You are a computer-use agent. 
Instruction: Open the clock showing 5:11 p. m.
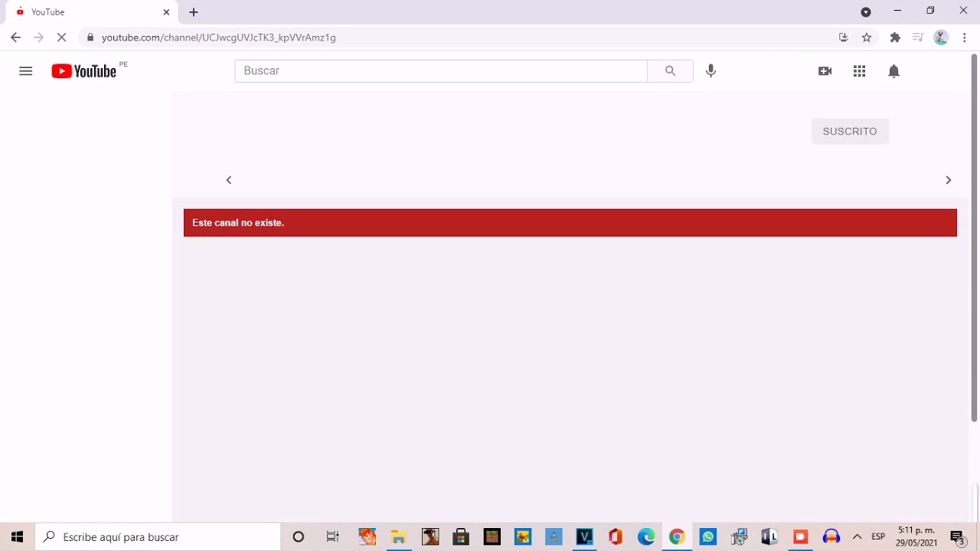coord(917,536)
